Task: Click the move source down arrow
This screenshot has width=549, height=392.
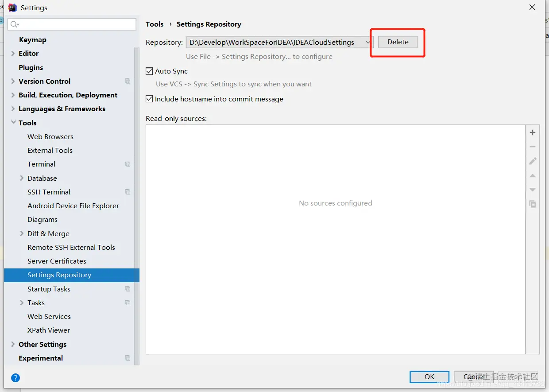Action: [533, 190]
